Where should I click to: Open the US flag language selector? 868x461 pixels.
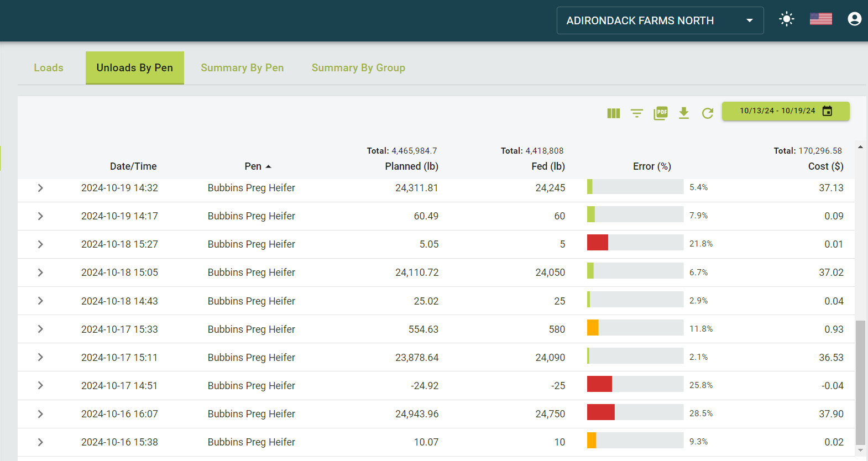(820, 19)
